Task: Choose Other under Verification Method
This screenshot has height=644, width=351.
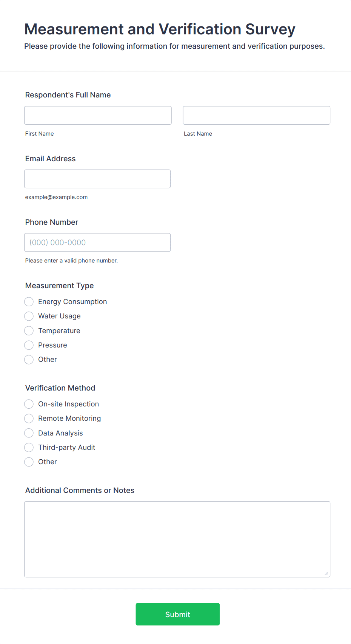Action: point(29,462)
